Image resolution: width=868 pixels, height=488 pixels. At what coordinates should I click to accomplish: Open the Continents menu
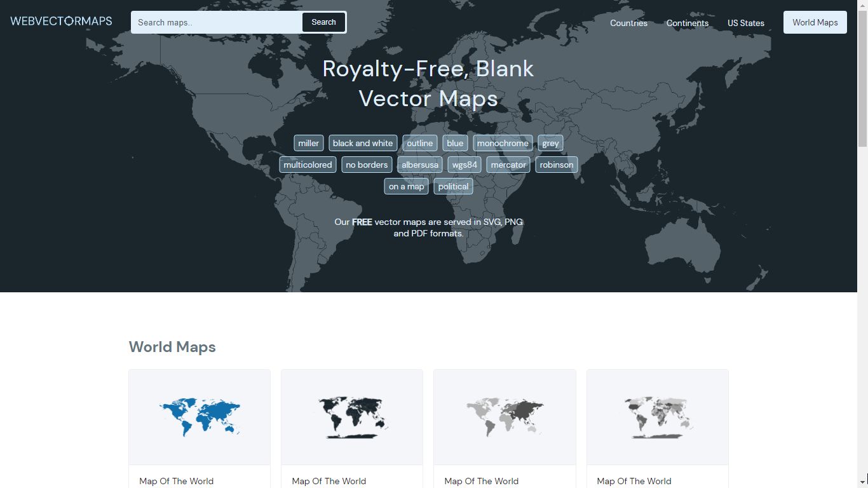[x=687, y=23]
